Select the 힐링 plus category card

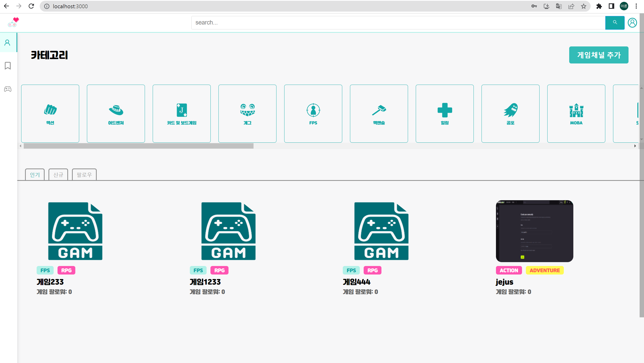click(444, 114)
